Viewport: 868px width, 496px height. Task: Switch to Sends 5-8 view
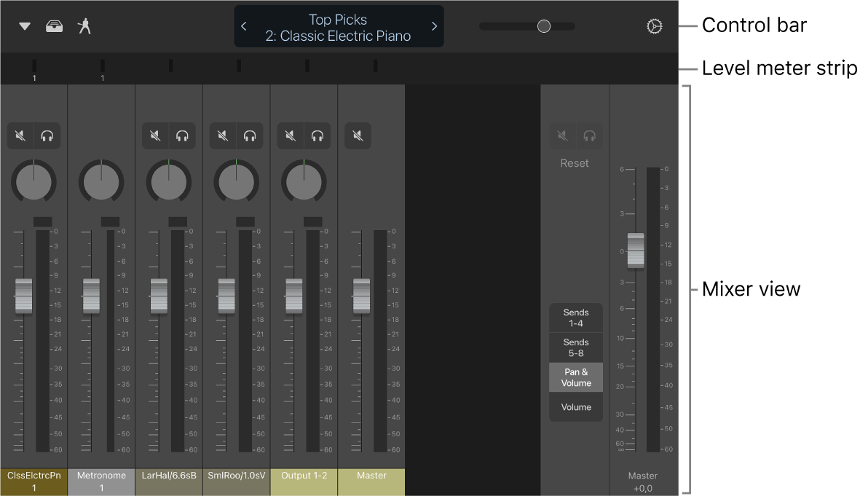click(x=576, y=347)
